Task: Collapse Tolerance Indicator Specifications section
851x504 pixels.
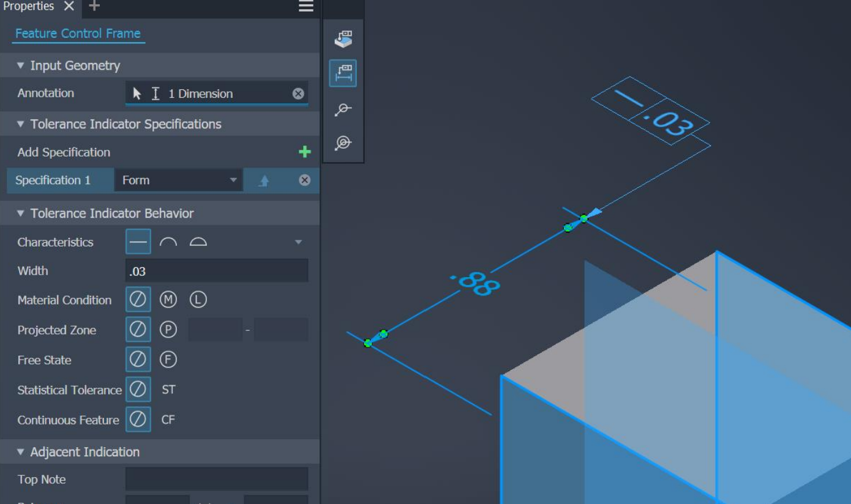Action: pyautogui.click(x=20, y=124)
